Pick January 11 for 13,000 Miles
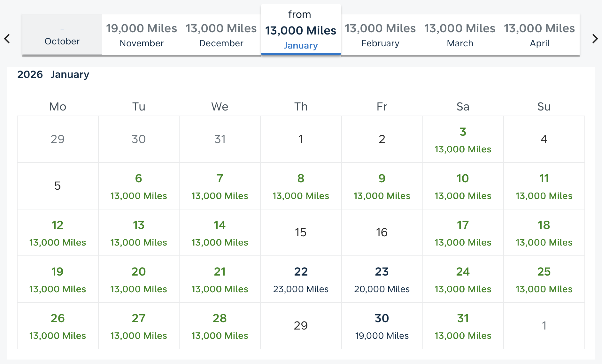The image size is (602, 364). pyautogui.click(x=544, y=186)
